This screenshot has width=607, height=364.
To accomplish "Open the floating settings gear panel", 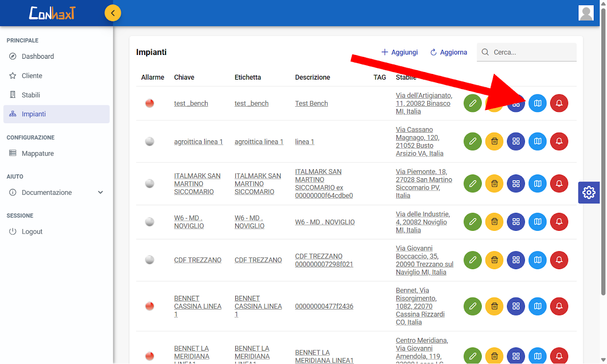I will [589, 192].
